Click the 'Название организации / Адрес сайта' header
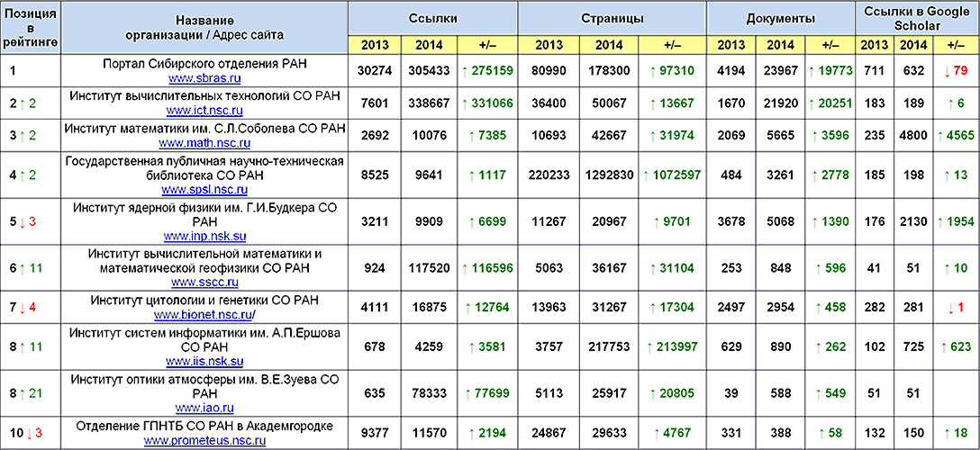 click(x=204, y=27)
